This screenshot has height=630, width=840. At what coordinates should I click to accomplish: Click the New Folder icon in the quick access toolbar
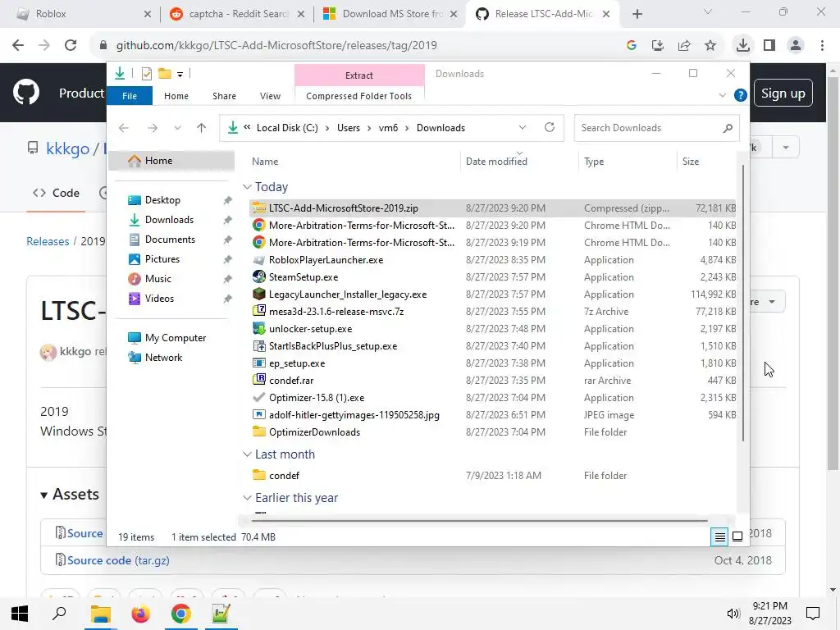click(x=164, y=73)
